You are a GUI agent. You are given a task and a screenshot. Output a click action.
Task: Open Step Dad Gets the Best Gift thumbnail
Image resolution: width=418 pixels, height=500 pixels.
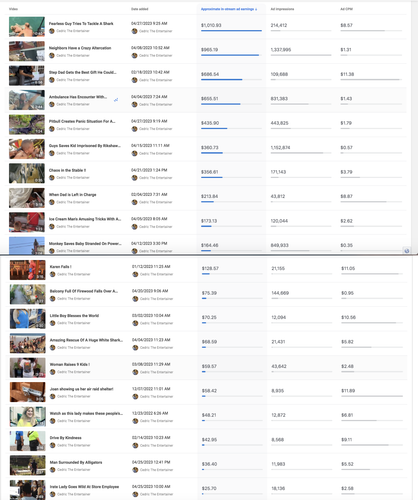coord(27,76)
